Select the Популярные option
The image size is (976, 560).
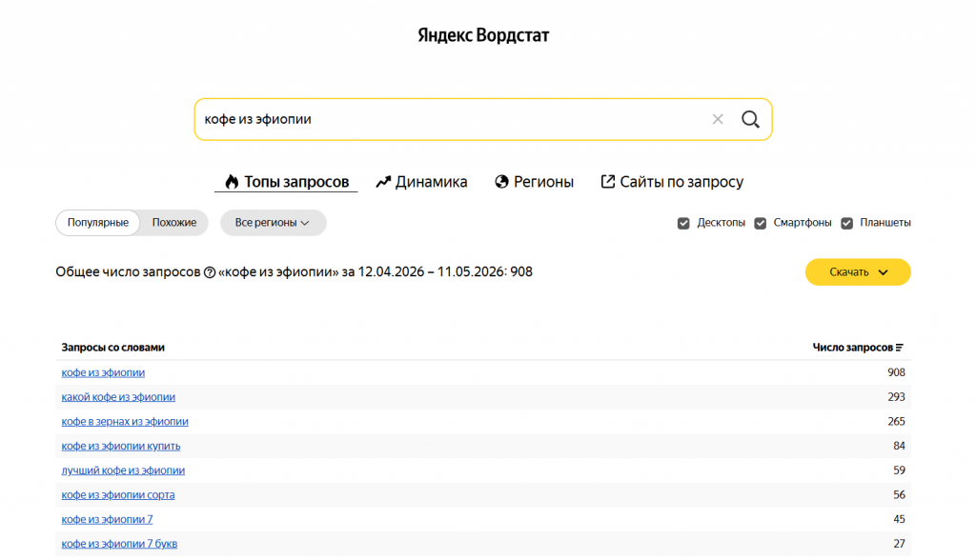pyautogui.click(x=98, y=223)
